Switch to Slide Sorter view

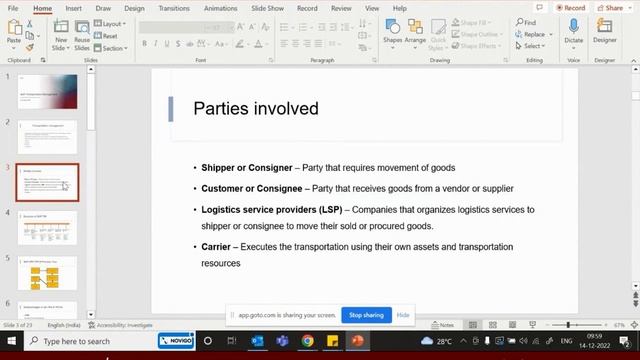coord(493,325)
